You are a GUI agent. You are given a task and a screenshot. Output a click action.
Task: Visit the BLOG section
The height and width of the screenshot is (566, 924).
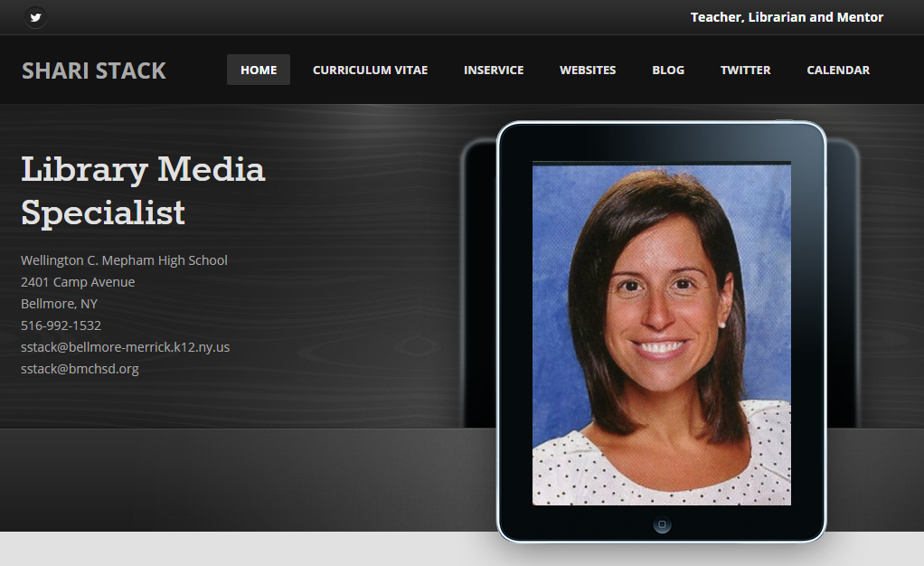coord(667,69)
